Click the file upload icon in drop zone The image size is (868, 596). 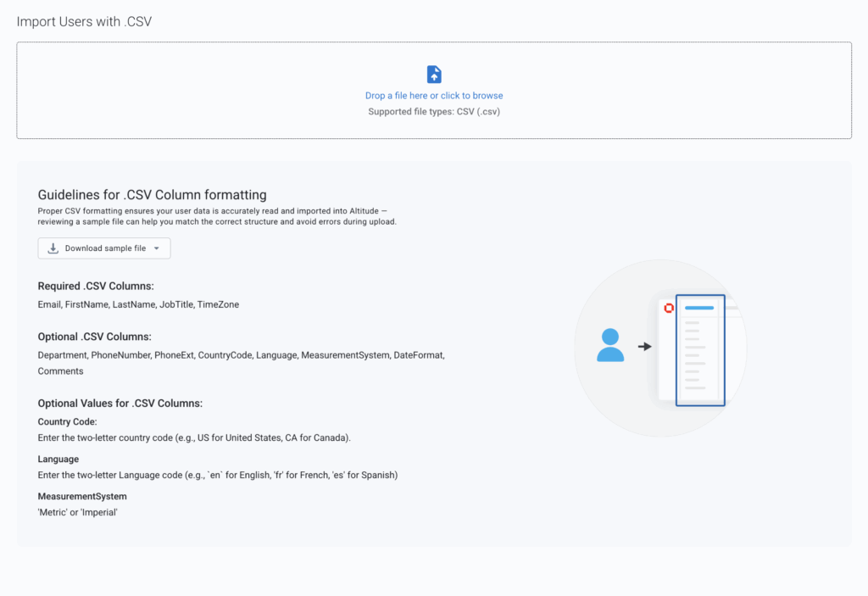[x=434, y=75]
